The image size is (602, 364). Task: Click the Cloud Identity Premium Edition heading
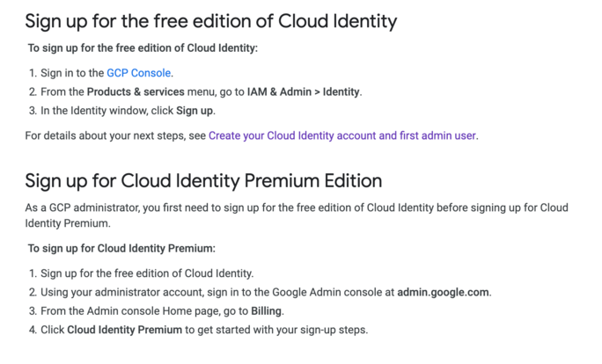[203, 181]
